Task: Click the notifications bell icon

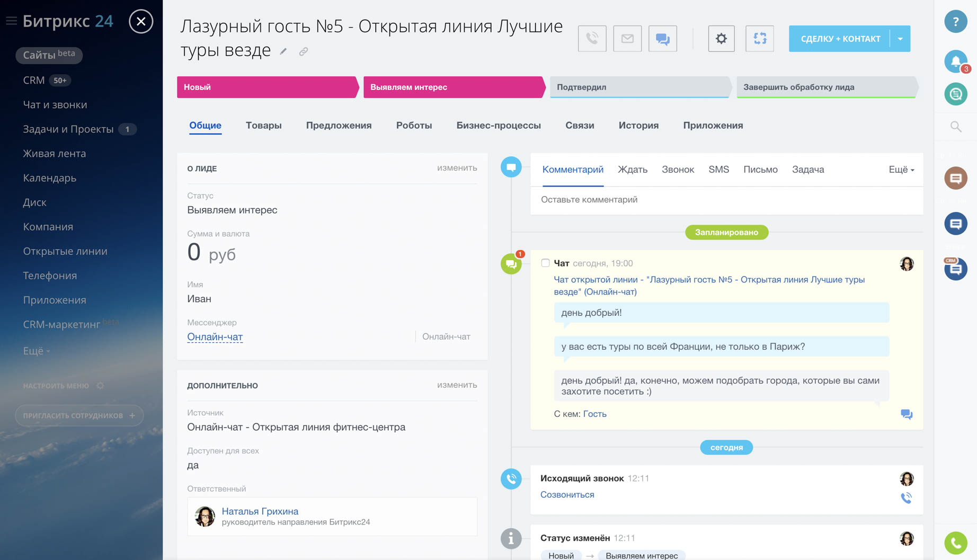Action: [955, 62]
